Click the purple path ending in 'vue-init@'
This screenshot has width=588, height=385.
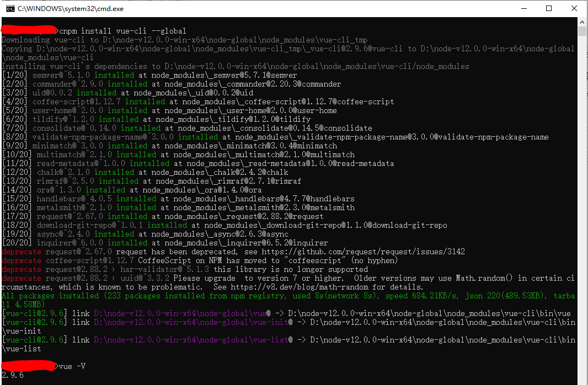pyautogui.click(x=193, y=322)
